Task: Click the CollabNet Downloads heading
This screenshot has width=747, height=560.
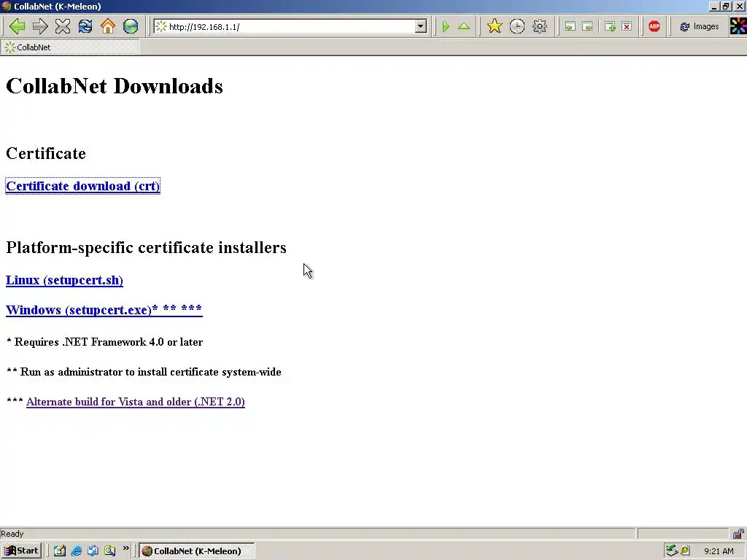Action: 115,86
